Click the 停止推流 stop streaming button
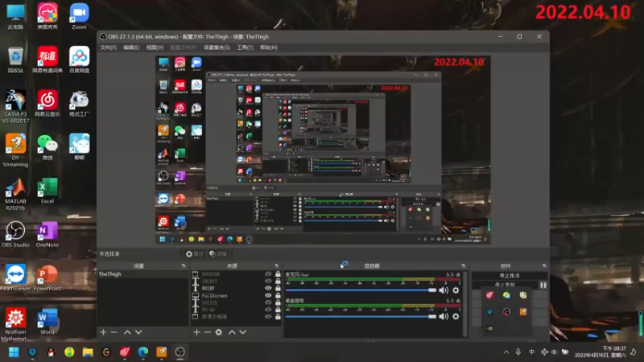The image size is (644, 362). click(510, 275)
